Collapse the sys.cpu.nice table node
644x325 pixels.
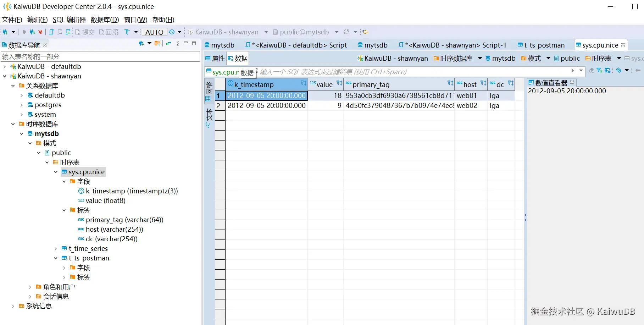[x=56, y=172]
